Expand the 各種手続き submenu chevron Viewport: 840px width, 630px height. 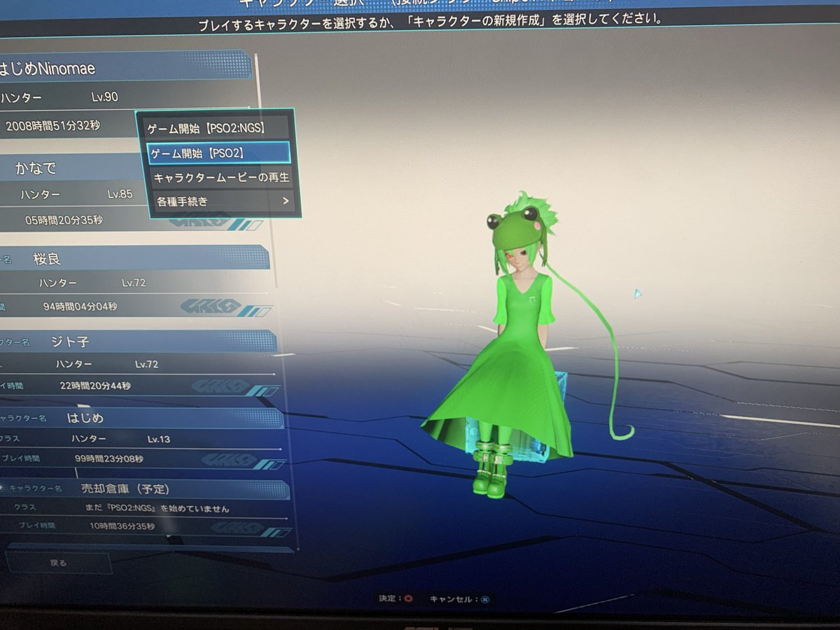pos(287,199)
